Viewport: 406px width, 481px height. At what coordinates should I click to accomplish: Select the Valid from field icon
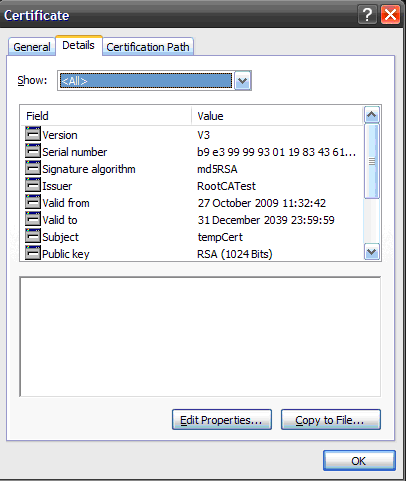[33, 202]
